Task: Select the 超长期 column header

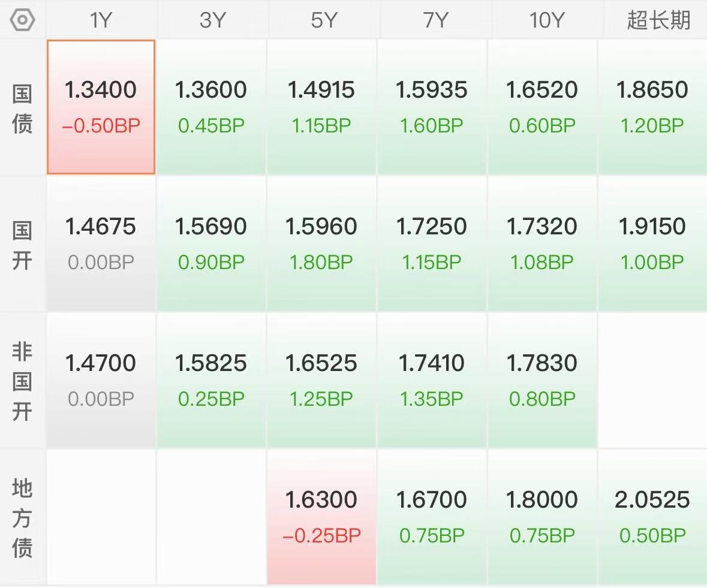Action: coord(658,20)
